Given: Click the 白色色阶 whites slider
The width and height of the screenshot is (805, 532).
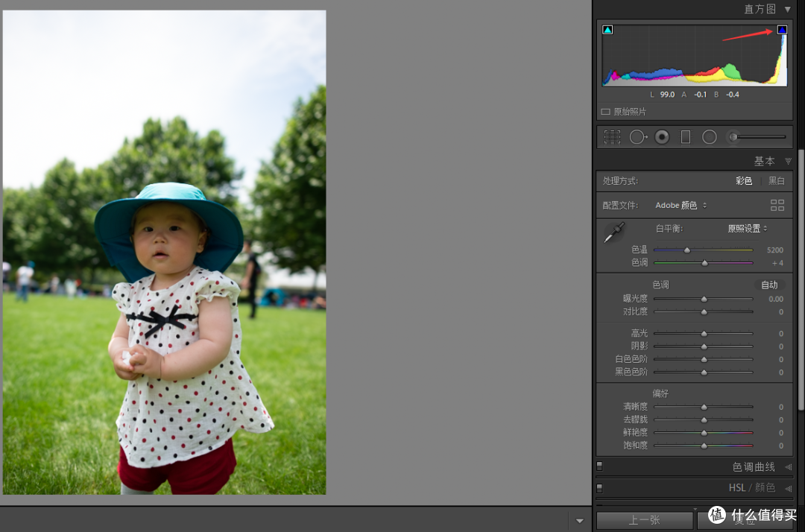Looking at the screenshot, I should pos(703,359).
